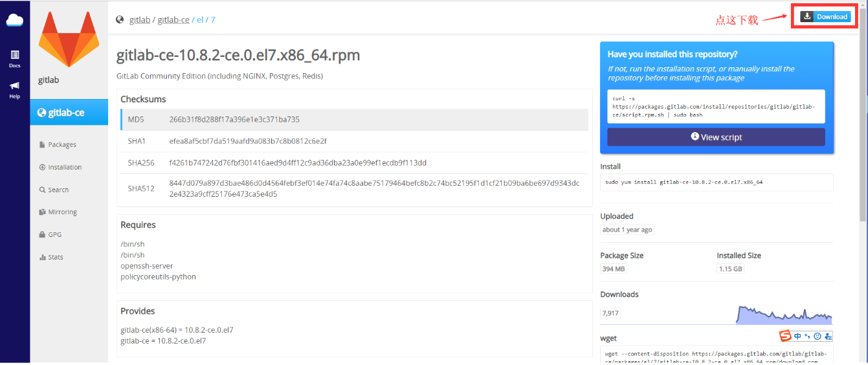Click the downloads sparkline chart

(x=784, y=314)
